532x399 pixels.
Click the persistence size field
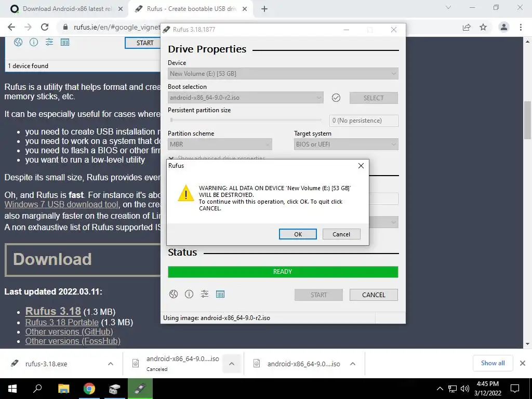click(364, 121)
